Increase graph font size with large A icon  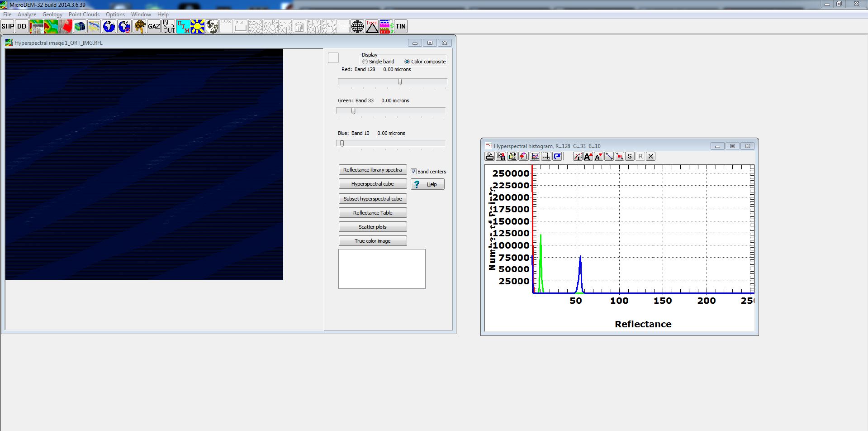[588, 157]
